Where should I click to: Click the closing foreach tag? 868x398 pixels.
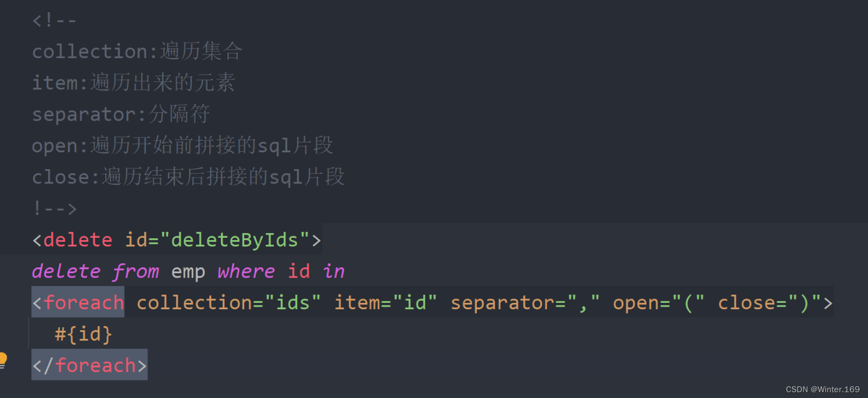point(89,365)
